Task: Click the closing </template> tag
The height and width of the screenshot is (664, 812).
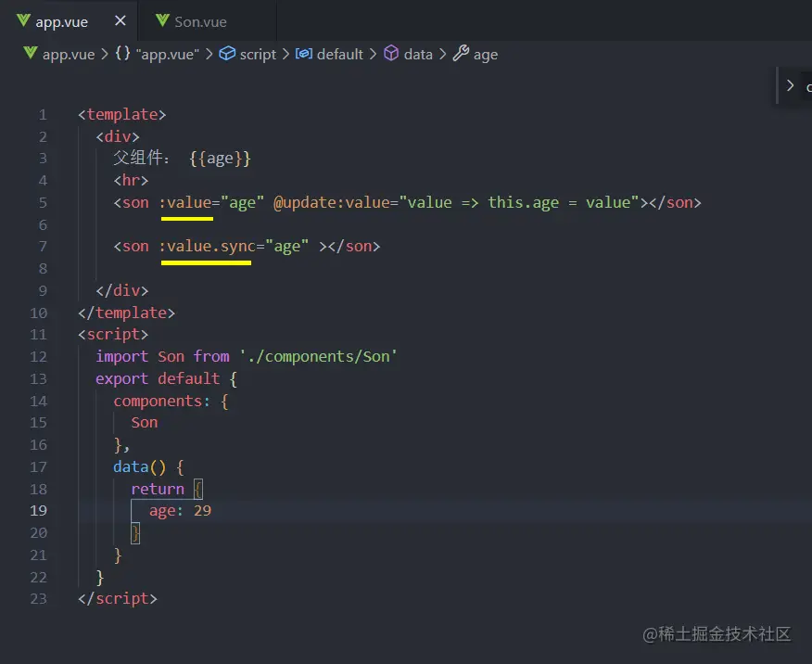Action: coord(127,313)
